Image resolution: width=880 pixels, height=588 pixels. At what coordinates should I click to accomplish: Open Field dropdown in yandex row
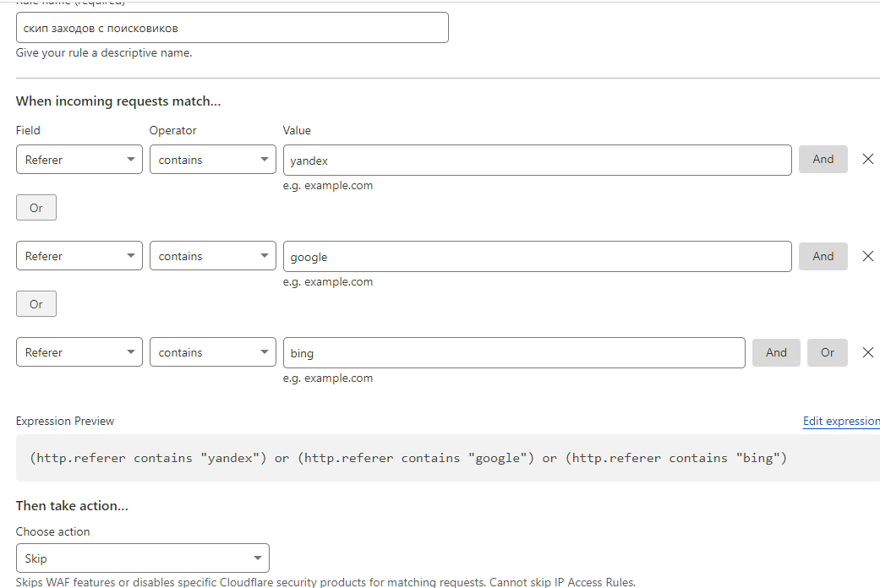[79, 160]
